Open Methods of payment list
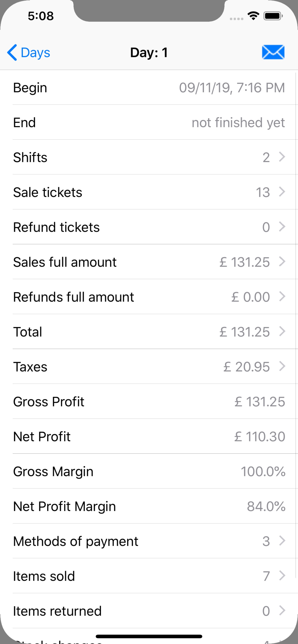298x644 pixels. [149, 541]
